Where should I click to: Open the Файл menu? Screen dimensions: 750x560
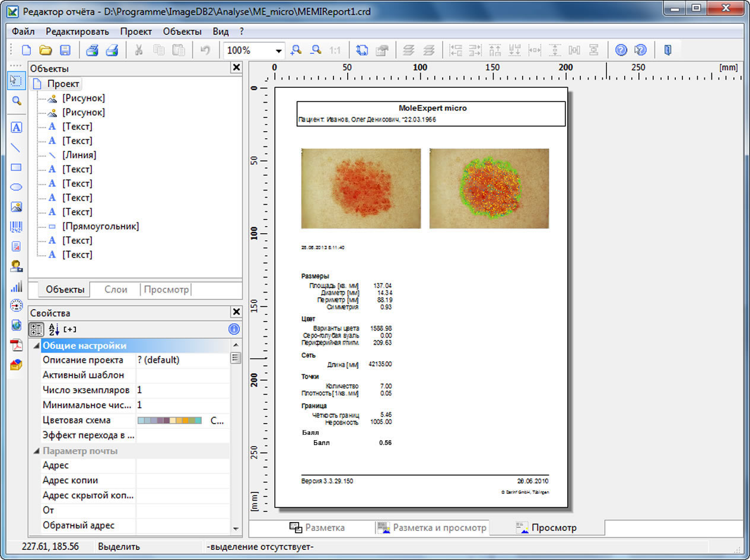pos(23,31)
